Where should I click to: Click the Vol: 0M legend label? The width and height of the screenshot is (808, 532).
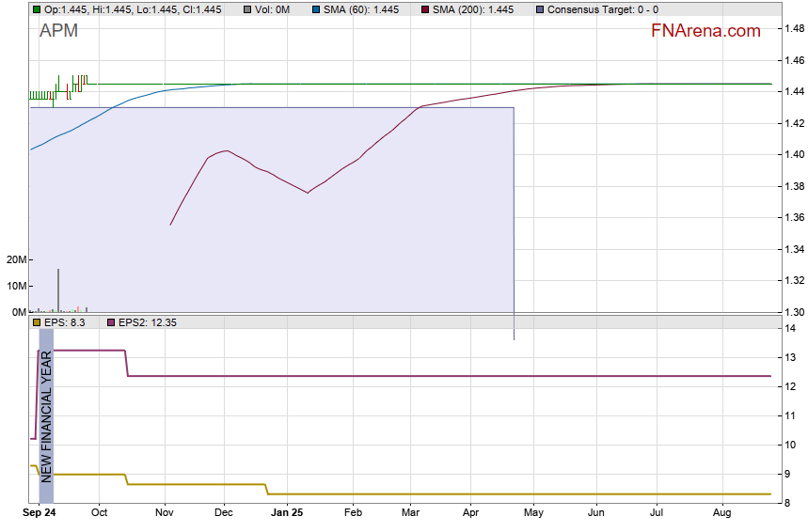pyautogui.click(x=272, y=9)
